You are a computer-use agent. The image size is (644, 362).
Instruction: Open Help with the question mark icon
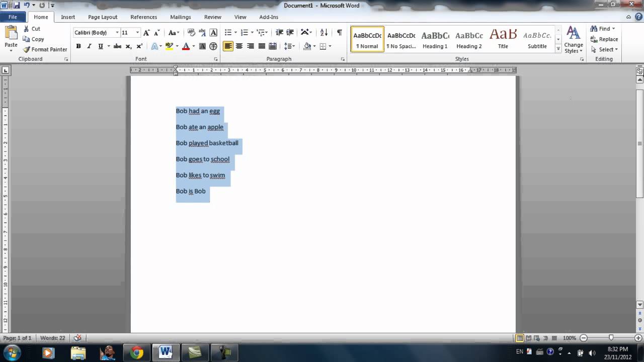coord(639,17)
